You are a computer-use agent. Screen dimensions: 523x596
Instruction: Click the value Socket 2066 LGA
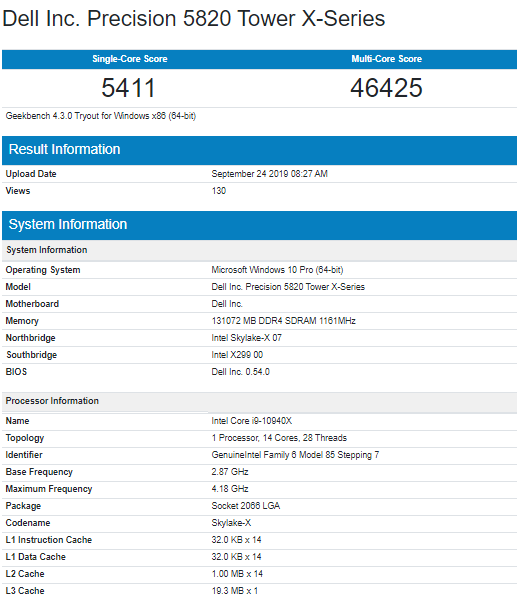point(246,506)
